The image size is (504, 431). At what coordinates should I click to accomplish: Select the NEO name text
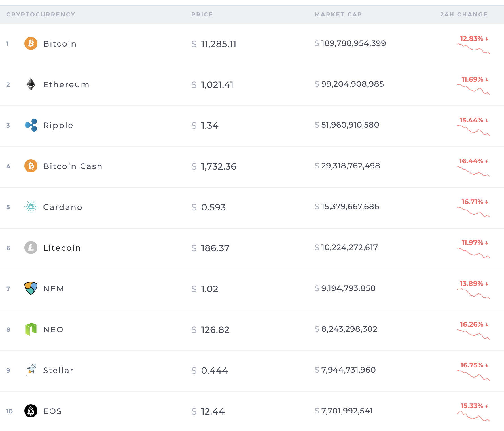53,329
